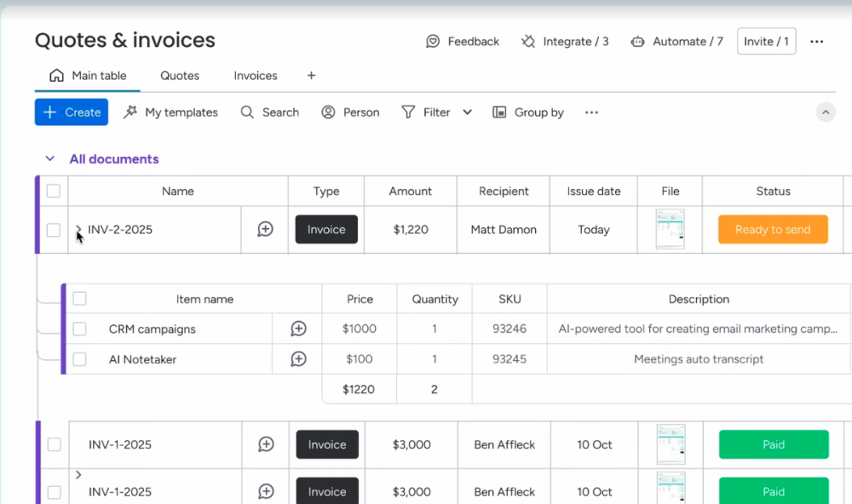
Task: Click the orange Ready to send status
Action: [773, 230]
